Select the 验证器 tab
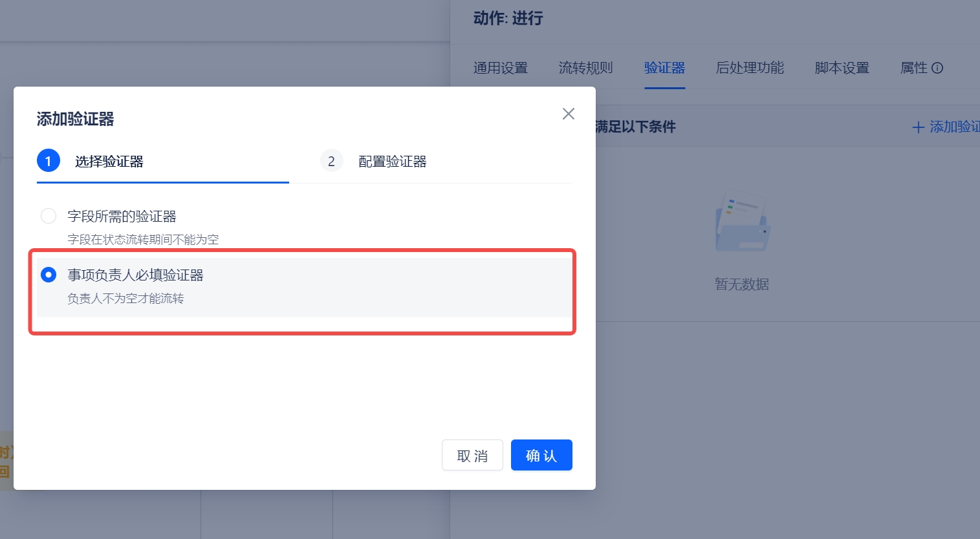980x539 pixels. 664,68
